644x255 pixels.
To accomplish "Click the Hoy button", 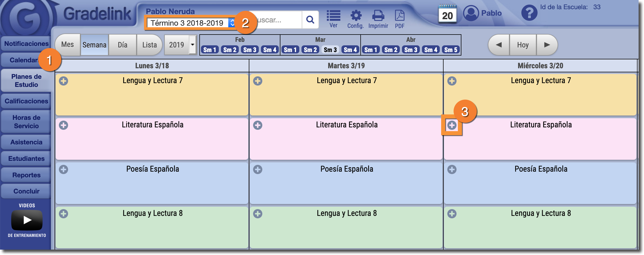I will pyautogui.click(x=523, y=45).
